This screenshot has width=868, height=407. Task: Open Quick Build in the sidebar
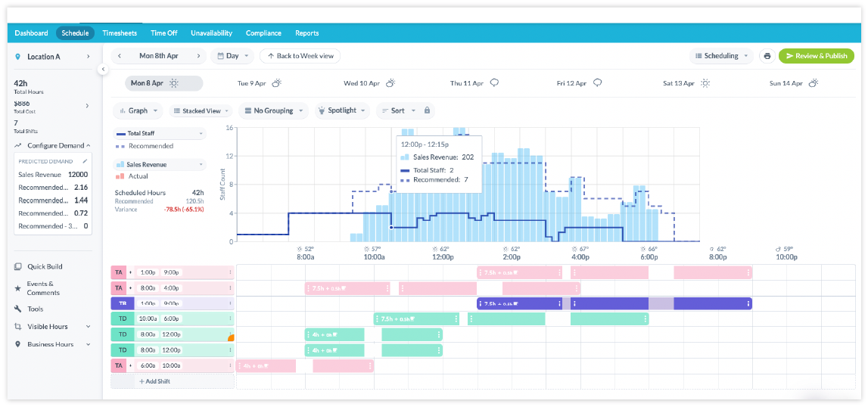coord(45,266)
